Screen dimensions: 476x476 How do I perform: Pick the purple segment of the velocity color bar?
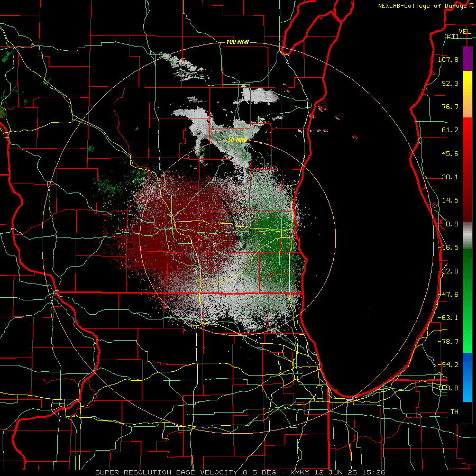(x=467, y=59)
